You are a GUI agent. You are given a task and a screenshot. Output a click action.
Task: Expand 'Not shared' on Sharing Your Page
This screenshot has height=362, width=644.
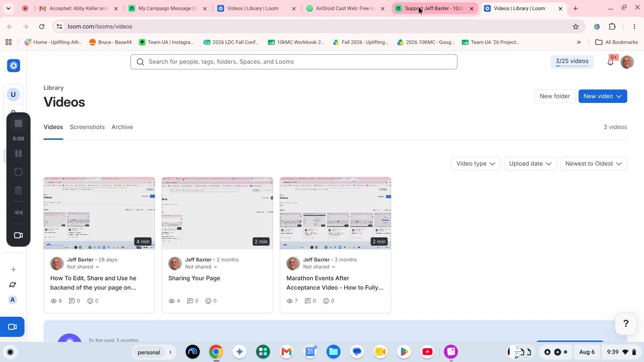(201, 267)
